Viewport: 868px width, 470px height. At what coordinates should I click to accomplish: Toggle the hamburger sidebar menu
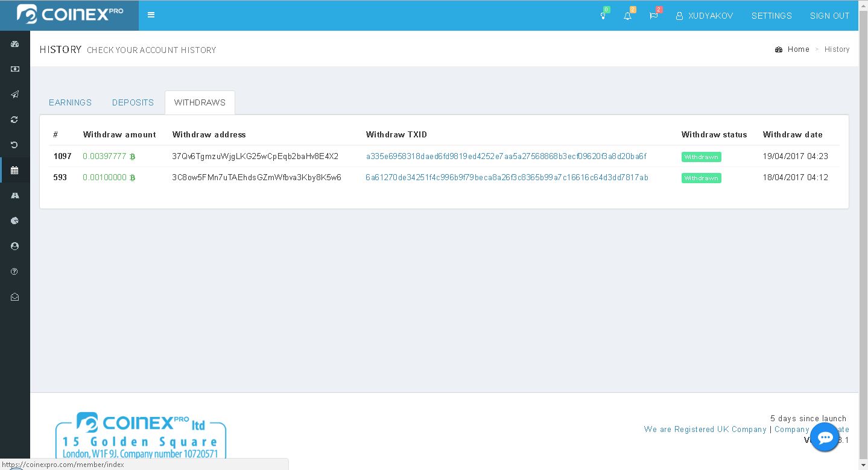coord(151,15)
